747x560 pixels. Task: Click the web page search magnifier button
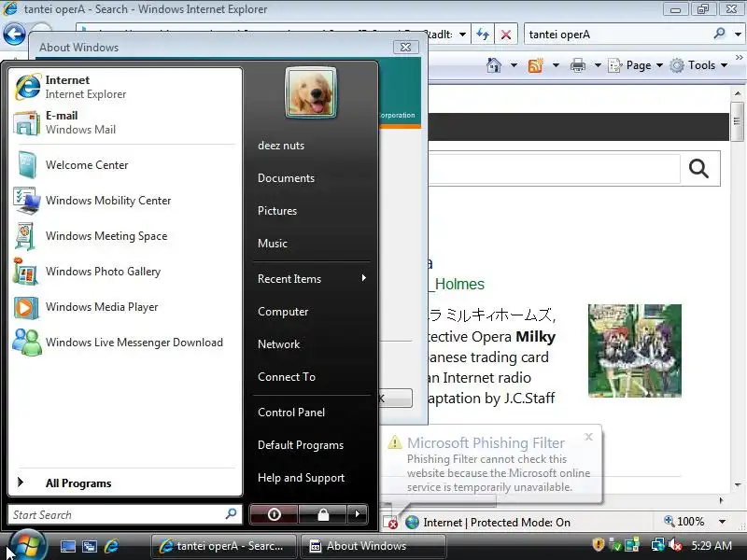coord(698,169)
